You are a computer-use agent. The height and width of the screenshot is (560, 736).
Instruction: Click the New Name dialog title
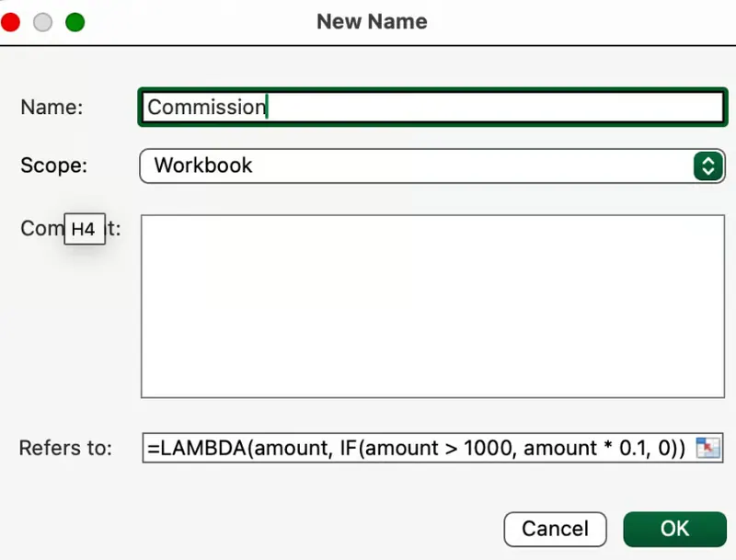[372, 21]
